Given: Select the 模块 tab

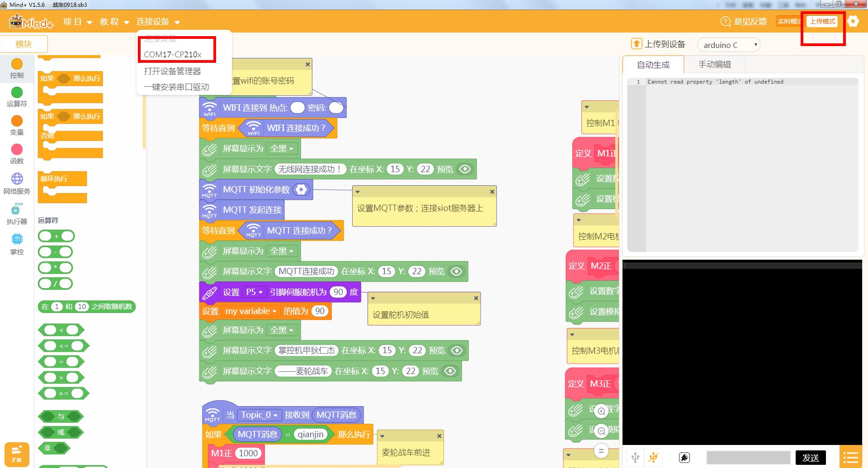Looking at the screenshot, I should pyautogui.click(x=24, y=44).
